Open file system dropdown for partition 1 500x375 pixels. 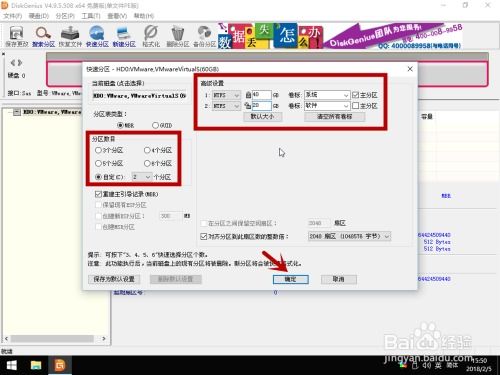tap(226, 95)
